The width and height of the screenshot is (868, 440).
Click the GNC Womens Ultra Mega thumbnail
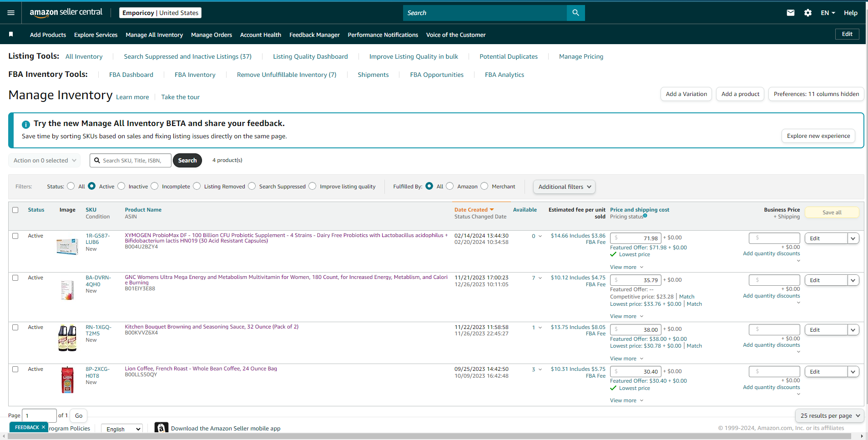coord(67,290)
